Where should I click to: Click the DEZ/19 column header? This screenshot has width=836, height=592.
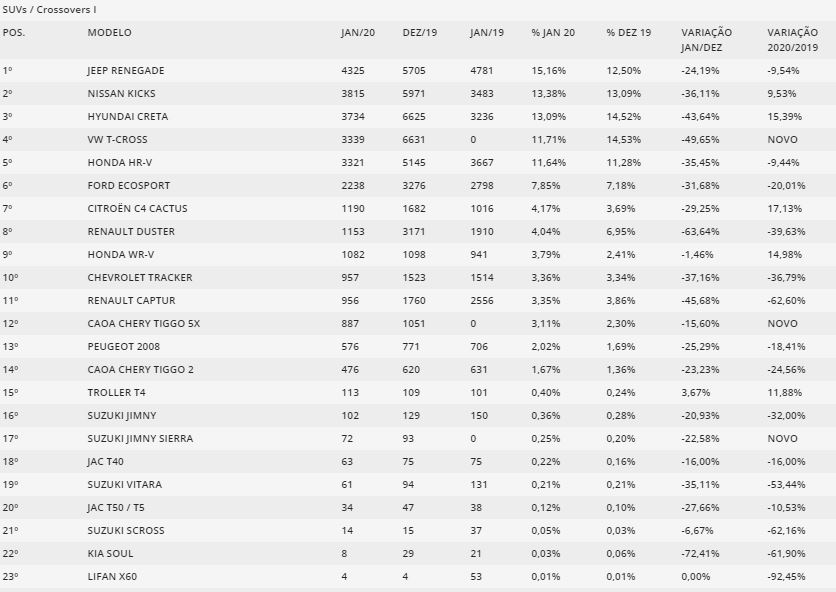[420, 33]
